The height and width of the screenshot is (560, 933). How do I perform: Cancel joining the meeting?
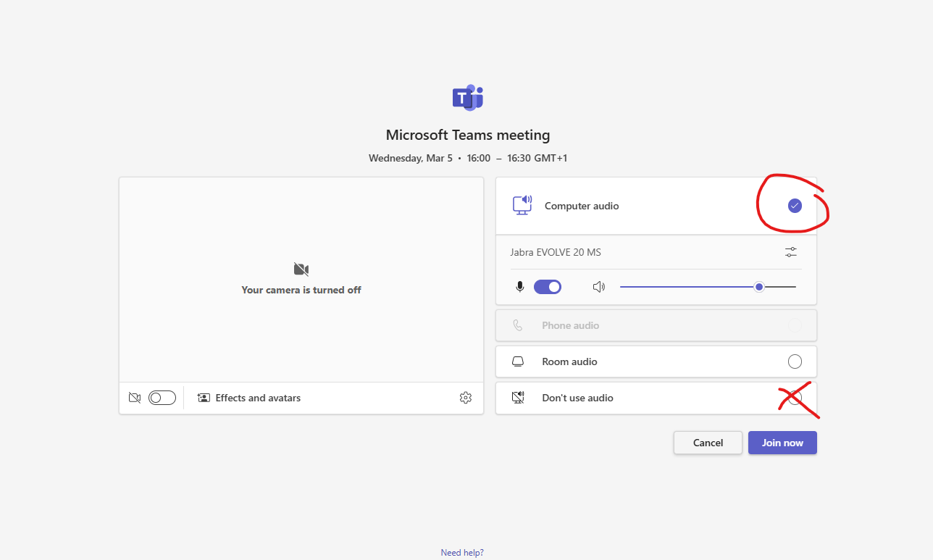(708, 443)
